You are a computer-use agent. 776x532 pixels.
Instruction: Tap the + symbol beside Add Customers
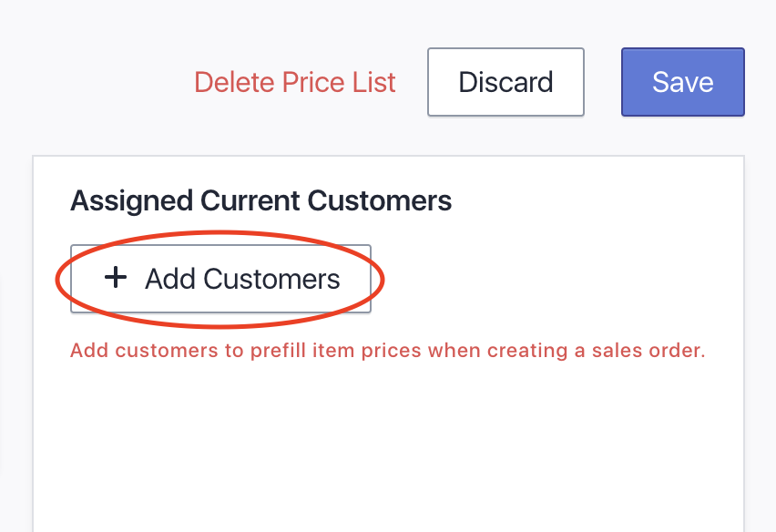[x=116, y=278]
